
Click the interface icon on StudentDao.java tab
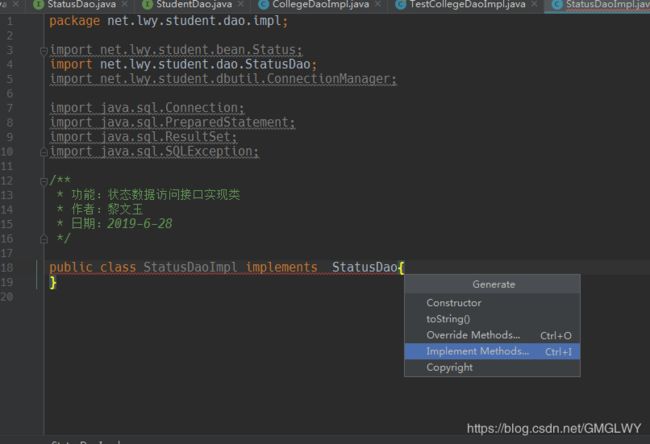tap(147, 5)
